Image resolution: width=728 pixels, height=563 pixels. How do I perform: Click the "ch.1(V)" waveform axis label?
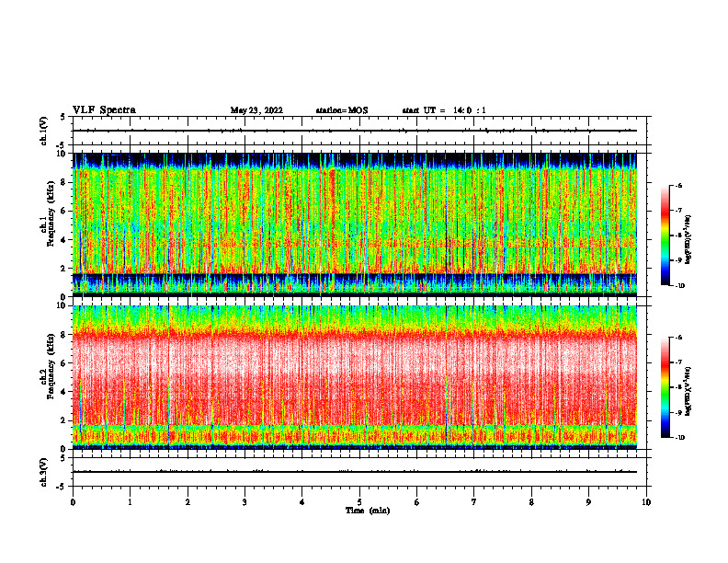44,131
